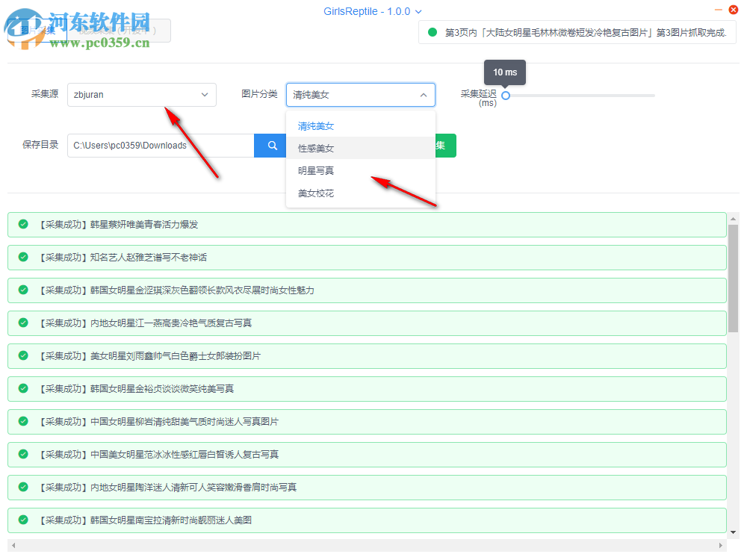Click success icon for 金涩琪 entry
Image resolution: width=747 pixels, height=560 pixels.
pos(23,290)
